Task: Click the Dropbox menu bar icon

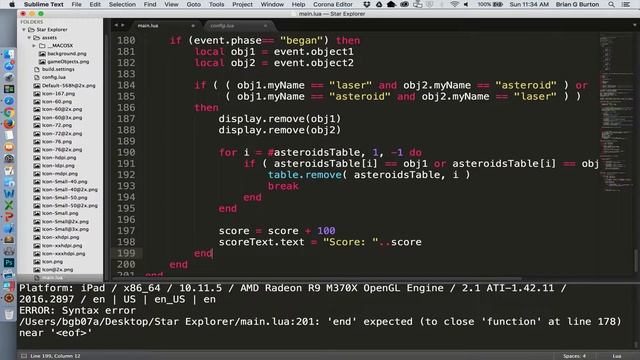Action: click(x=367, y=4)
